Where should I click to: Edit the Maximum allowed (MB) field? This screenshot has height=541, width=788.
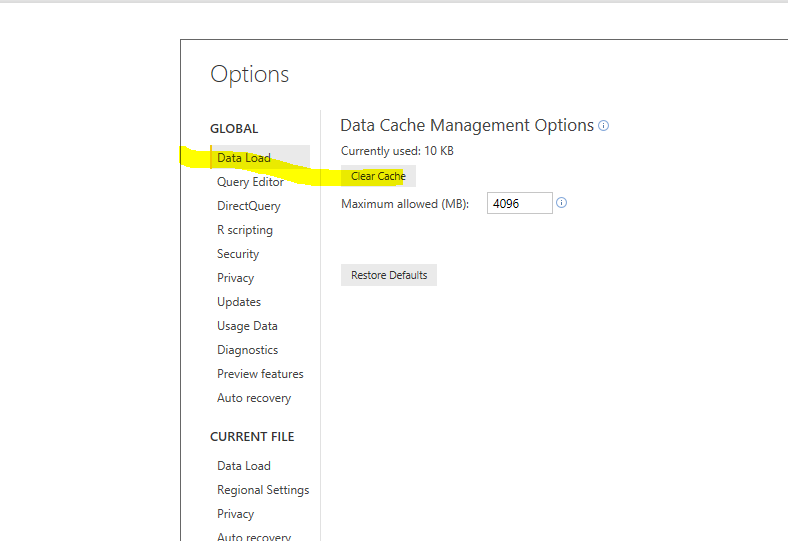520,203
